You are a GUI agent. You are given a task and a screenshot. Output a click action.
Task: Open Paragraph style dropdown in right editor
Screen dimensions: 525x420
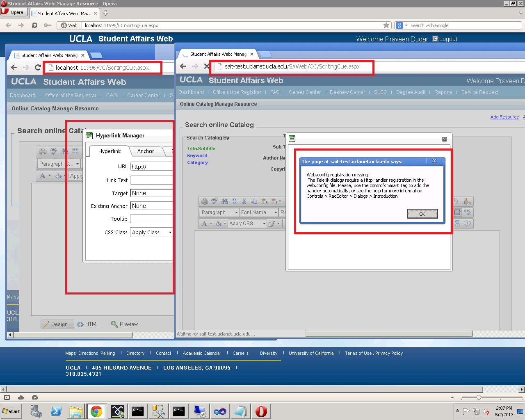(x=219, y=212)
